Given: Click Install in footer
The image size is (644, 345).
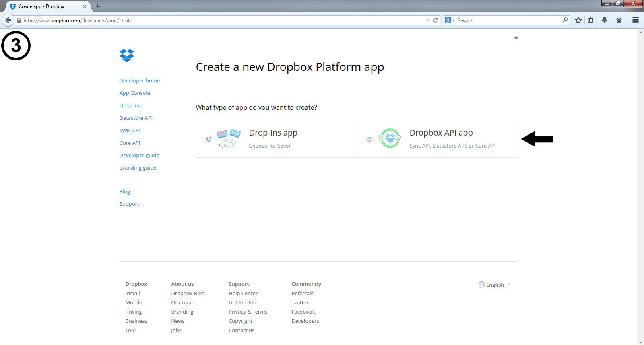Looking at the screenshot, I should pyautogui.click(x=133, y=293).
